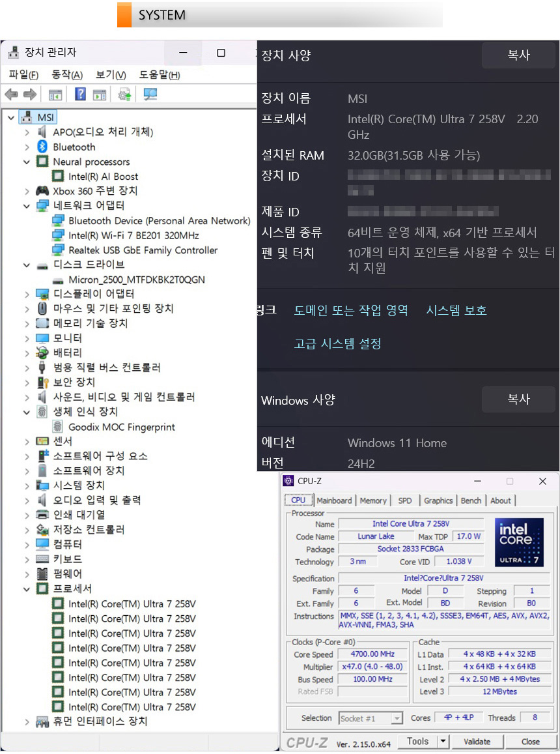Screen dimensions: 560x754
Task: Click the back arrow in Device Manager toolbar
Action: pos(11,95)
